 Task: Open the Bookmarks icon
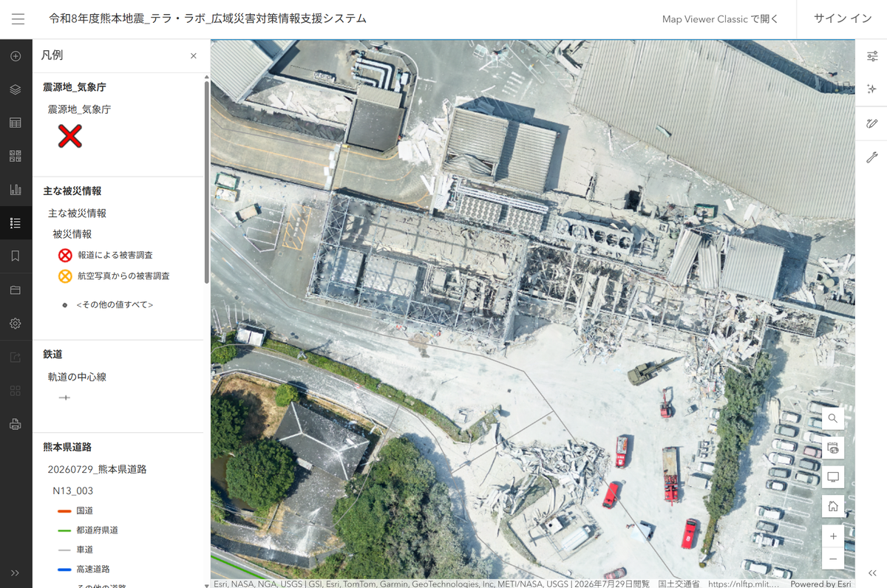(x=16, y=256)
